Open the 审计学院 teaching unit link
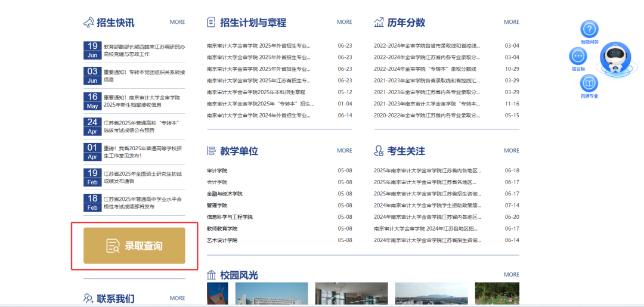This screenshot has height=307, width=644. click(217, 170)
